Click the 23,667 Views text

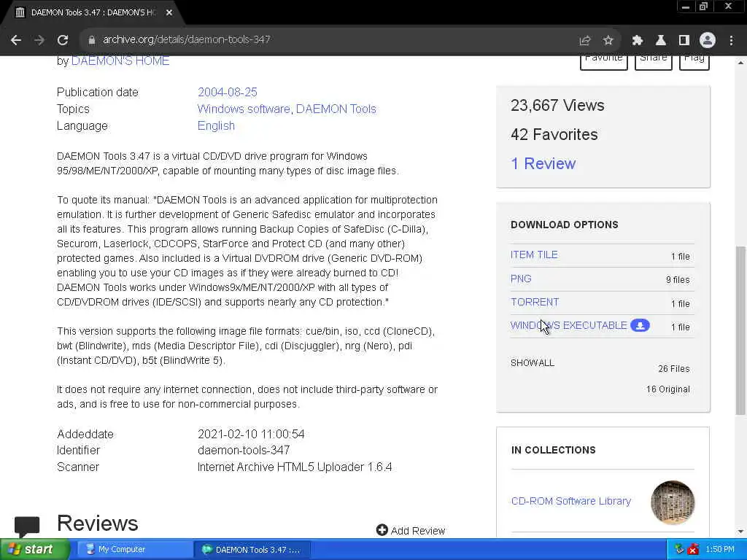coord(557,105)
